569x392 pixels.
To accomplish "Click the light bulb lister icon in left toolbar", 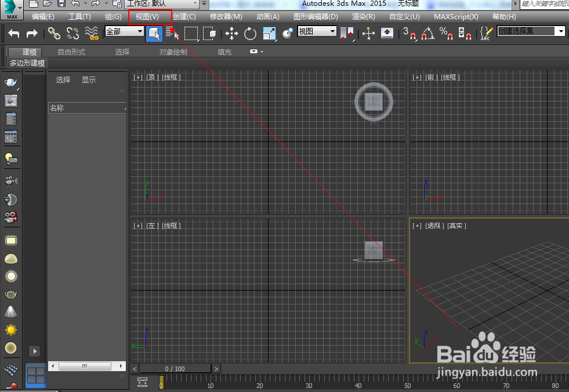I will [11, 159].
